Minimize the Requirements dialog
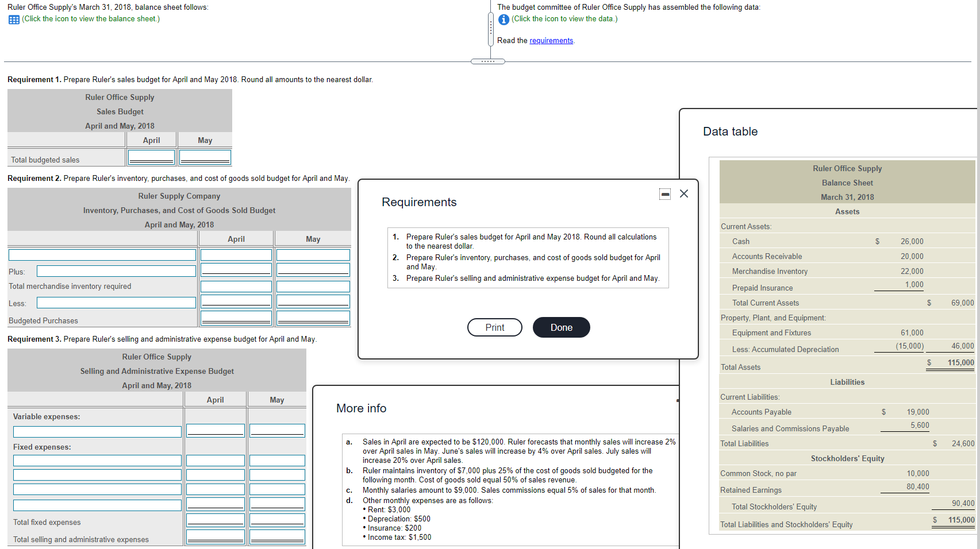980x549 pixels. (665, 194)
